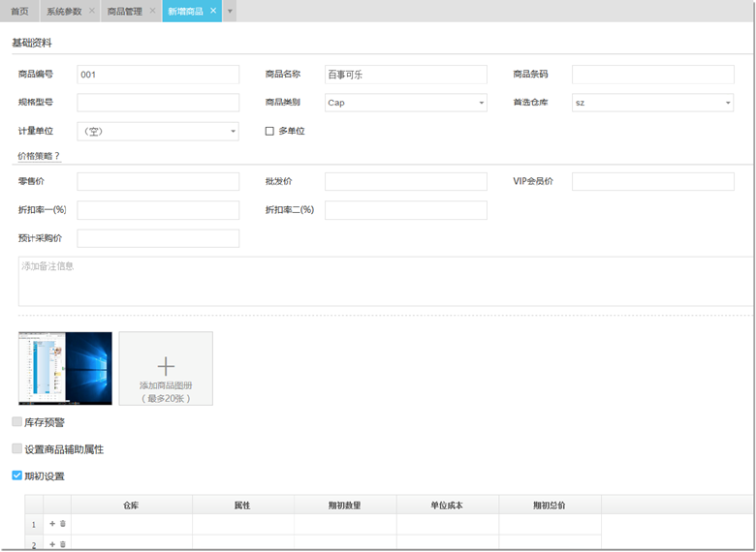Switch to the 首页 tab

pyautogui.click(x=19, y=11)
